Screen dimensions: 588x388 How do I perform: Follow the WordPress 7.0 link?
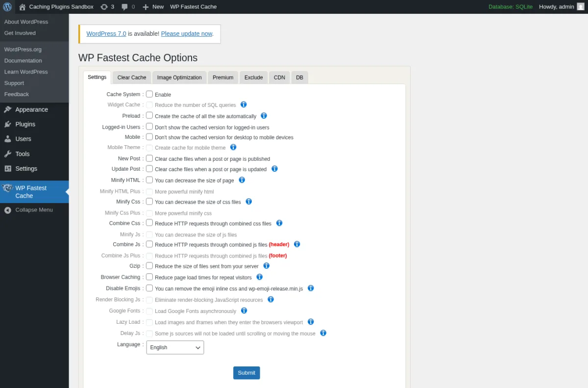pos(106,34)
